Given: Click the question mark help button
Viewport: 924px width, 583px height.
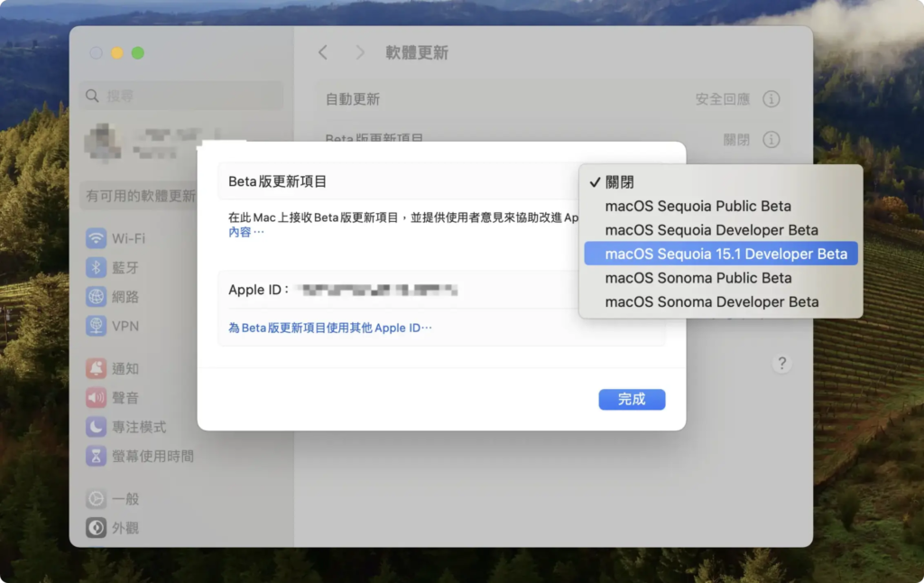Looking at the screenshot, I should (781, 363).
